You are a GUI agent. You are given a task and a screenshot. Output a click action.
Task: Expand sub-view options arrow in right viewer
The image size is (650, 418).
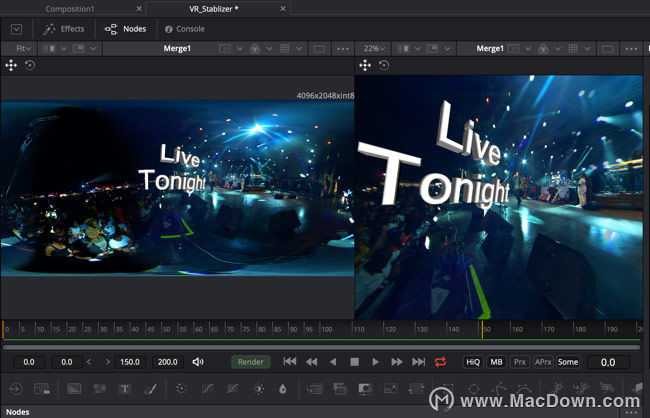click(x=447, y=49)
